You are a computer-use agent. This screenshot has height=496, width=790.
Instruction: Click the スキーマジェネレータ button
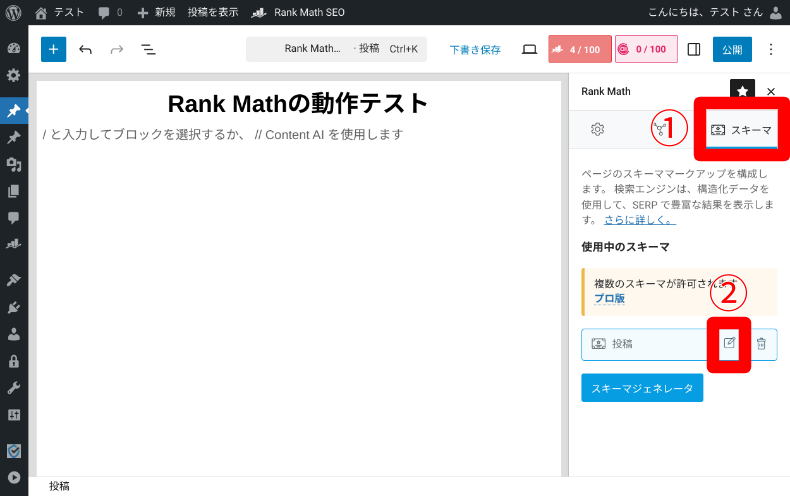pos(642,388)
